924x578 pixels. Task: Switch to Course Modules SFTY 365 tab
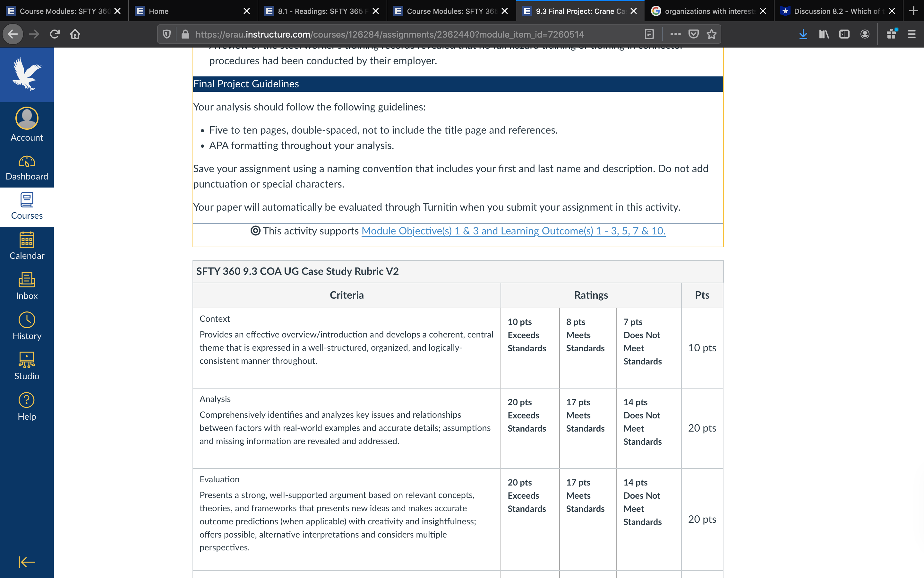click(451, 11)
